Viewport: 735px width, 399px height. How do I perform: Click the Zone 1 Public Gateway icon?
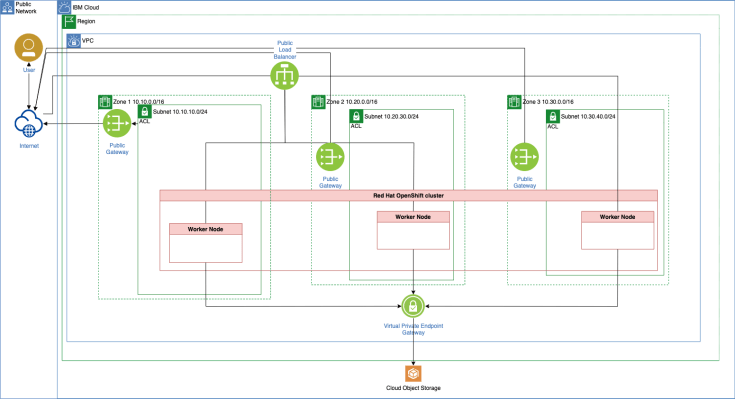click(117, 123)
